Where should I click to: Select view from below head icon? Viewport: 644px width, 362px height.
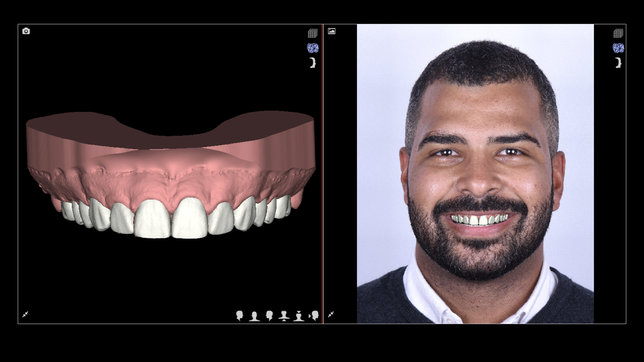point(284,316)
